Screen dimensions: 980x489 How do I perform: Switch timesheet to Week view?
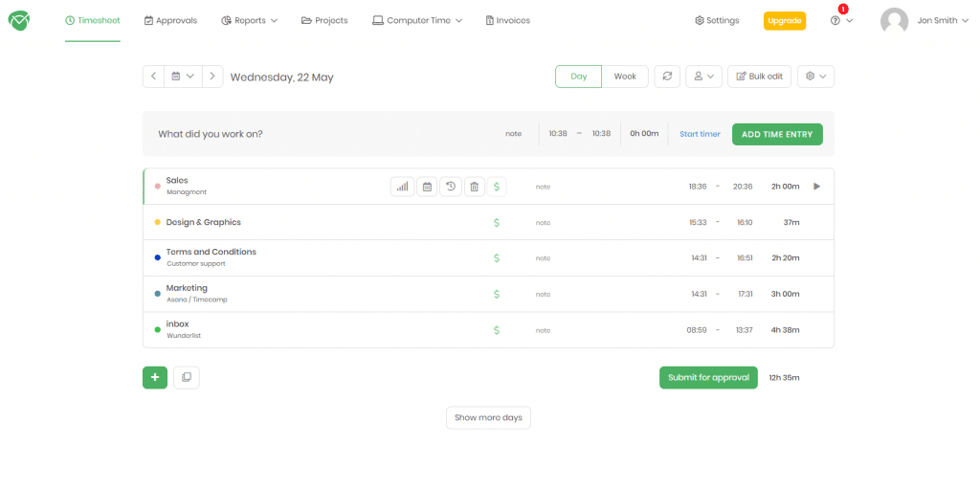tap(625, 77)
